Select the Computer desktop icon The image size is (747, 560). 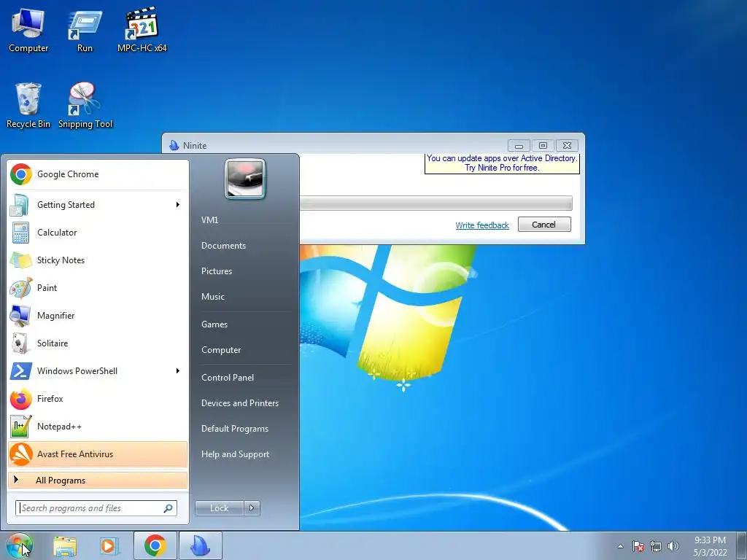coord(28,30)
